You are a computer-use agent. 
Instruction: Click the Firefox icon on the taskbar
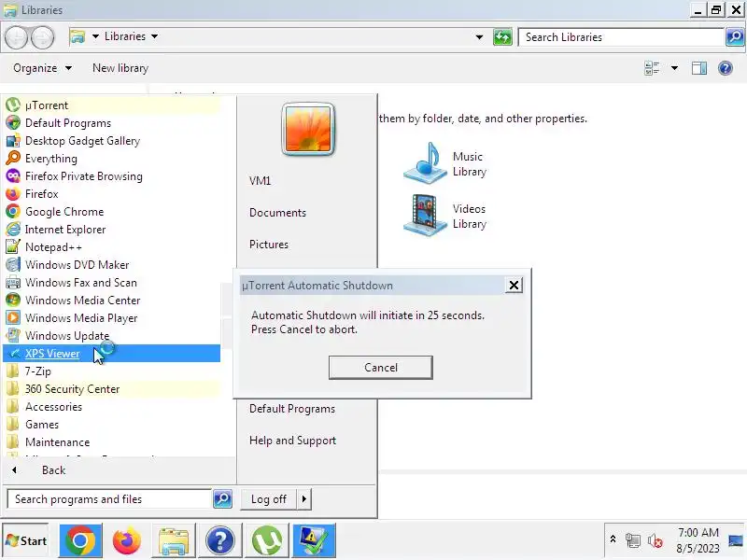[127, 540]
